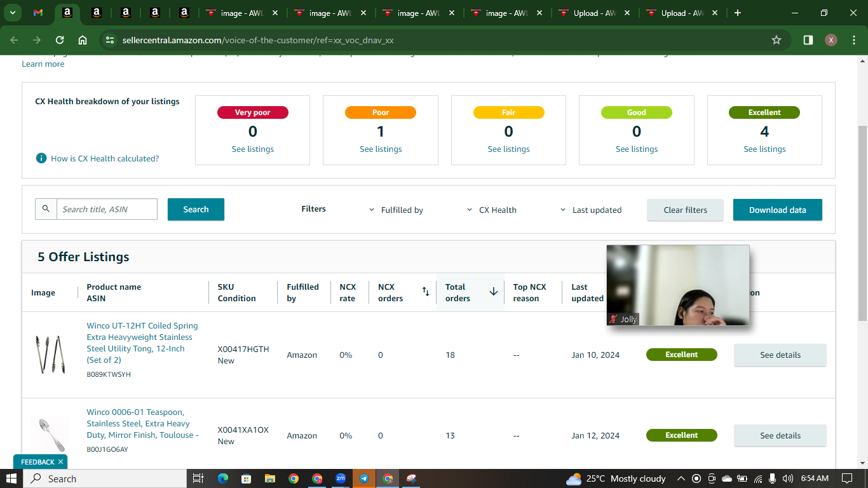
Task: Click the NCX rate column header
Action: pyautogui.click(x=348, y=292)
